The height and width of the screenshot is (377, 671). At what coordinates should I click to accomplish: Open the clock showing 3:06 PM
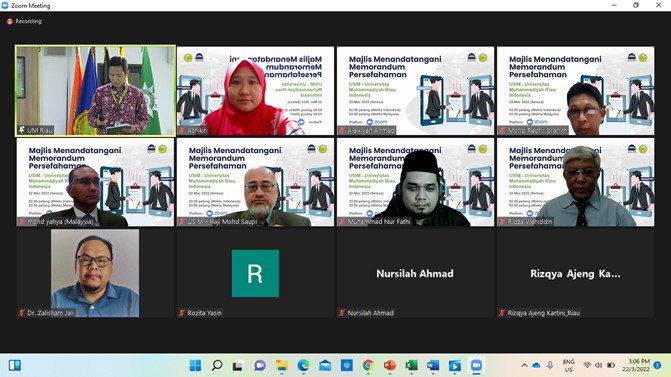[638, 365]
